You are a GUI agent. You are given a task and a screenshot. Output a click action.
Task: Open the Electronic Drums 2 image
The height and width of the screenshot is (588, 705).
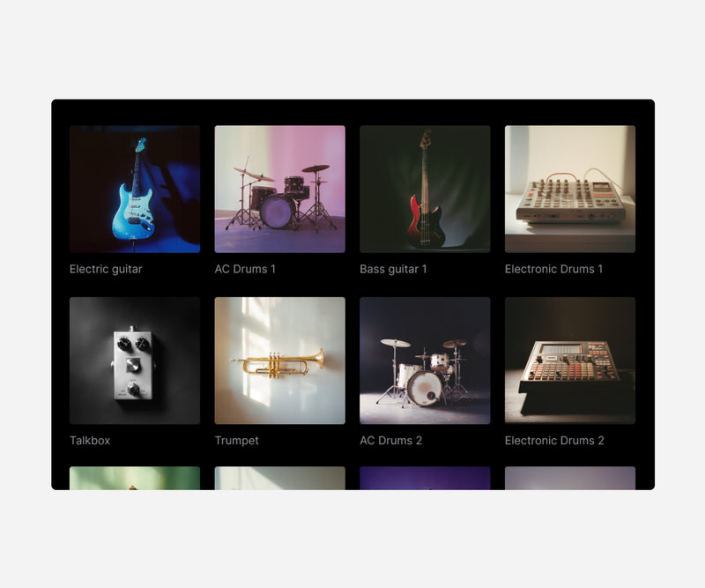570,361
